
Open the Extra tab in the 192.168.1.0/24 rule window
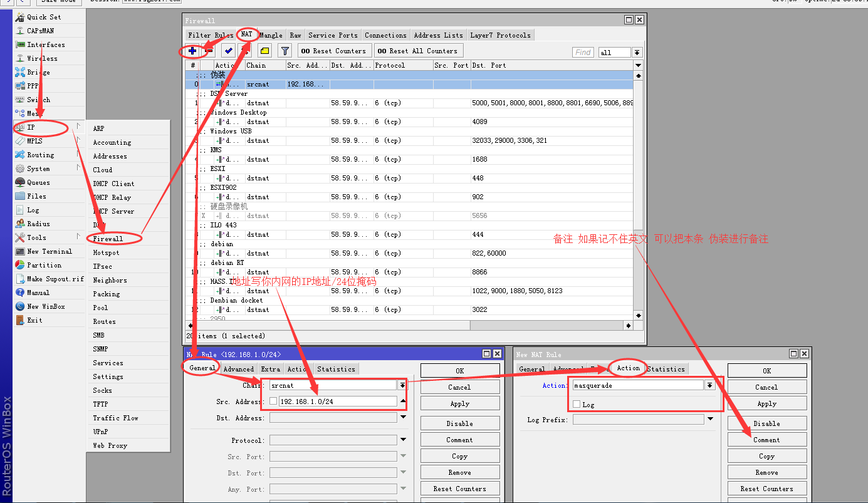point(271,369)
